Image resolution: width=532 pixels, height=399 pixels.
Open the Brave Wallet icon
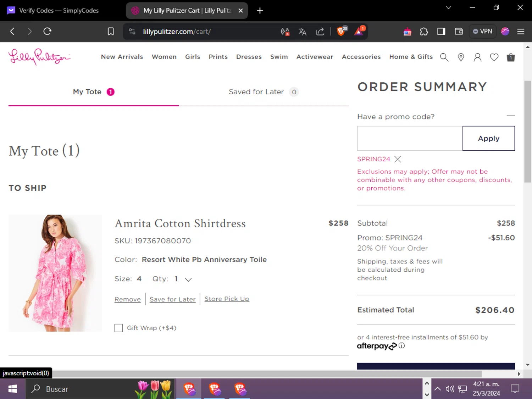tap(459, 32)
